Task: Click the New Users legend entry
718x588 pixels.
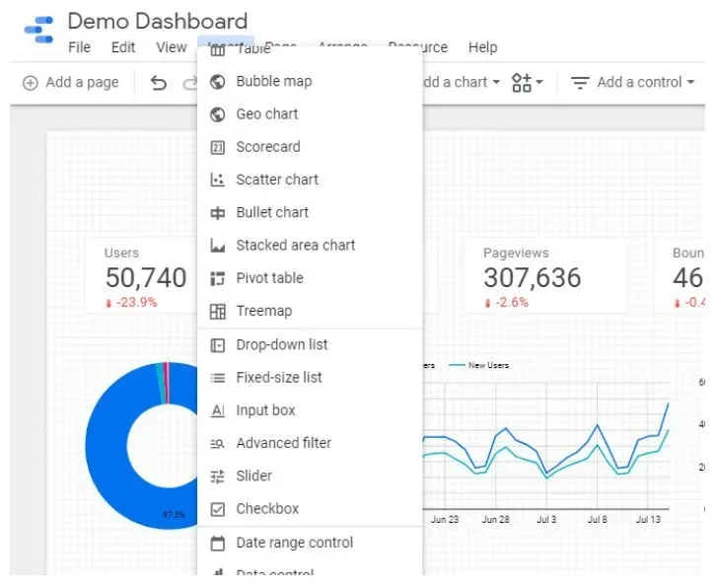Action: click(479, 365)
